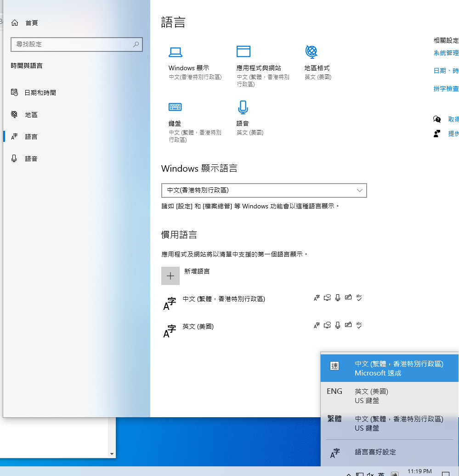
Task: Open the 鍵盤 keyboard tile
Action: click(195, 122)
